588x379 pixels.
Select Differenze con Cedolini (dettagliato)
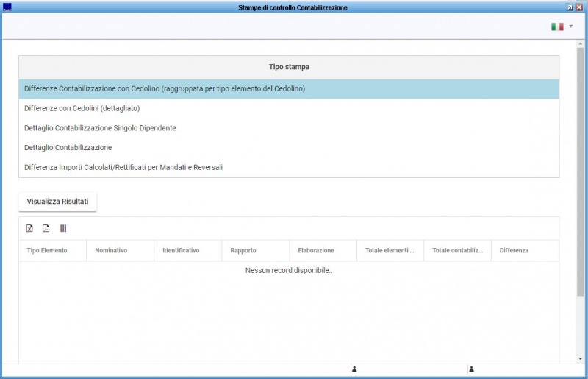click(x=289, y=108)
